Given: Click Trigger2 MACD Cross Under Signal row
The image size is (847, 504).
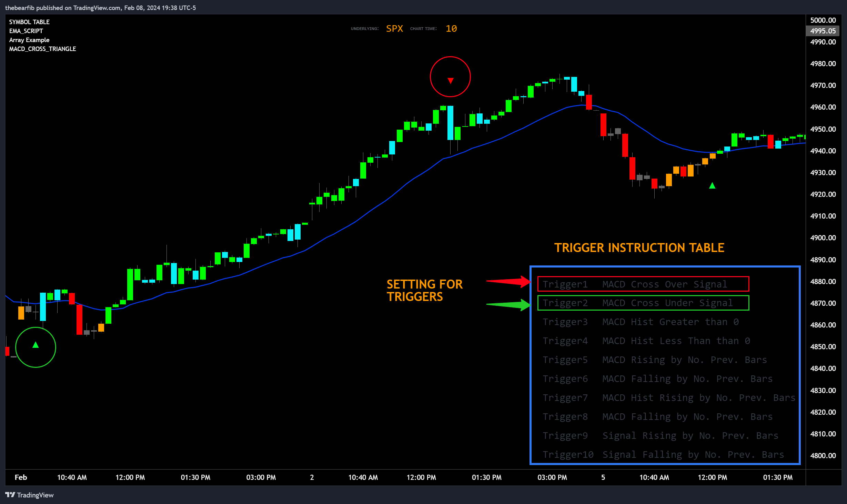Looking at the screenshot, I should tap(643, 303).
